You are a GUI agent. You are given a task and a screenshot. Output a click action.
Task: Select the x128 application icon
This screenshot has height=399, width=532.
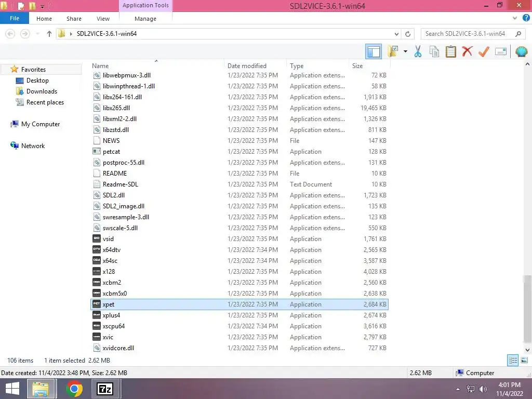[x=97, y=271]
